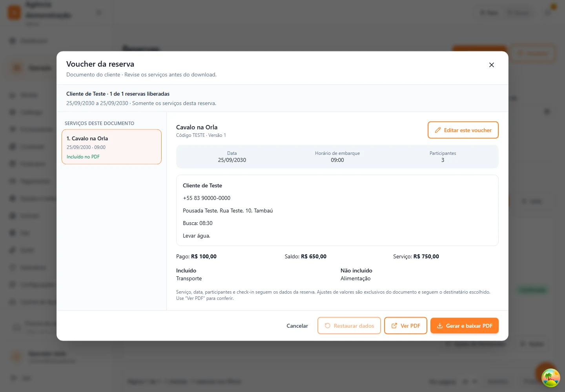This screenshot has width=565, height=392.
Task: Click the SERVIÇOS DESTE DOCUMENTO header
Action: click(x=99, y=123)
